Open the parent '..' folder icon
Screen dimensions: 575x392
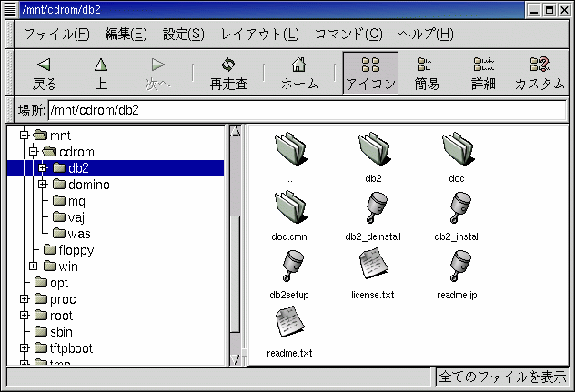point(290,149)
